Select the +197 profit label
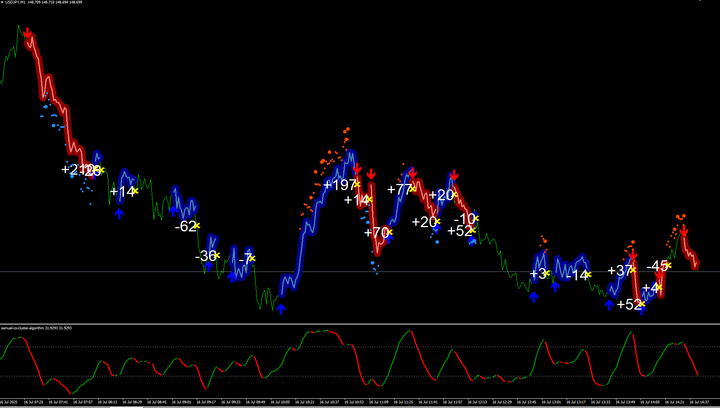 coord(339,185)
